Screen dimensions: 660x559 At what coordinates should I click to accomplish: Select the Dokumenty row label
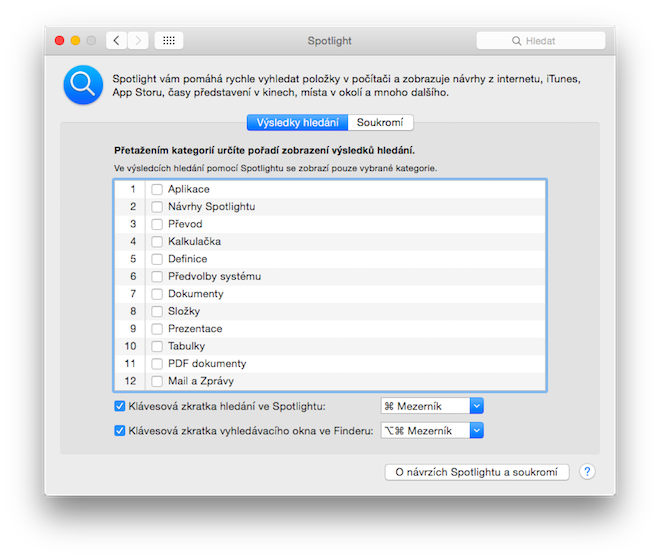coord(196,294)
